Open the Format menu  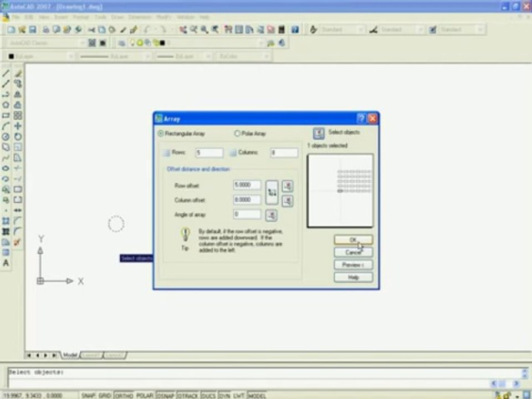point(81,17)
